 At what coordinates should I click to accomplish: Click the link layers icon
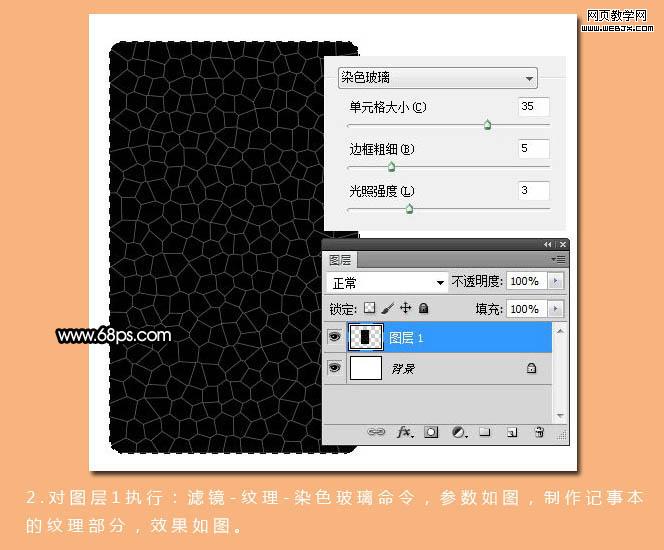(376, 432)
